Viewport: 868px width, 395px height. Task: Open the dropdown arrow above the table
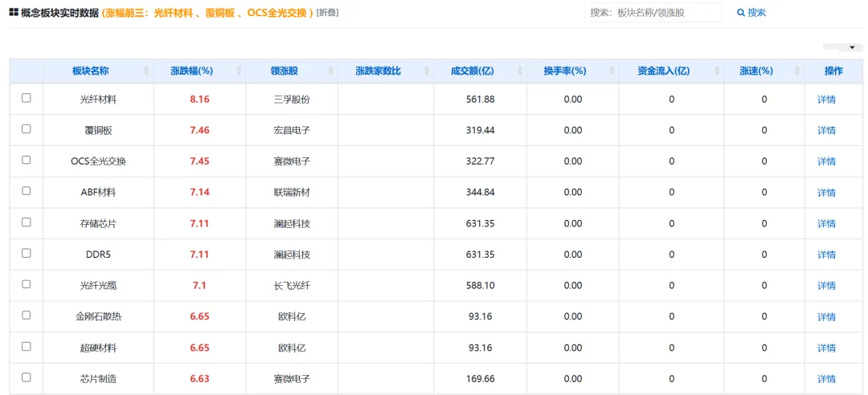tap(853, 47)
